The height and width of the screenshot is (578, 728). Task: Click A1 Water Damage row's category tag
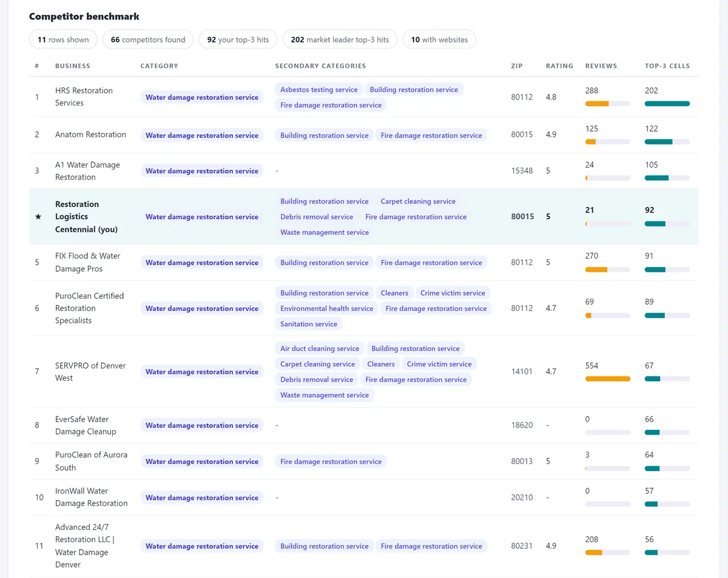pos(202,171)
